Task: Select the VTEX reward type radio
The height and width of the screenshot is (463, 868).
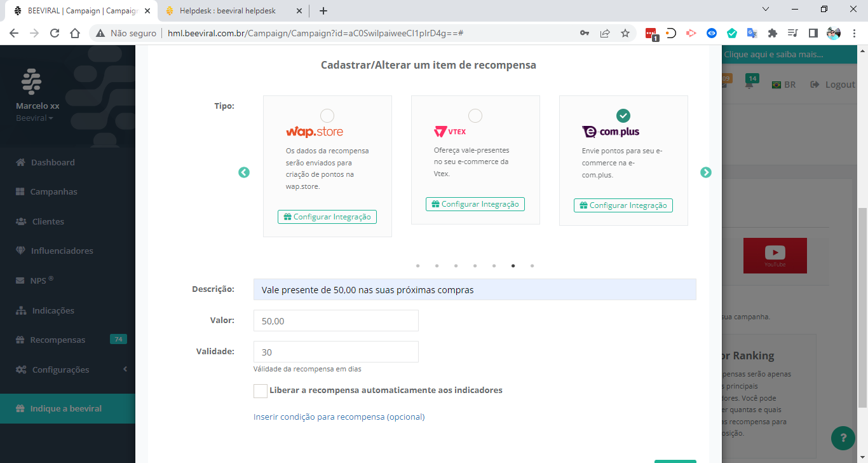Action: (x=475, y=116)
